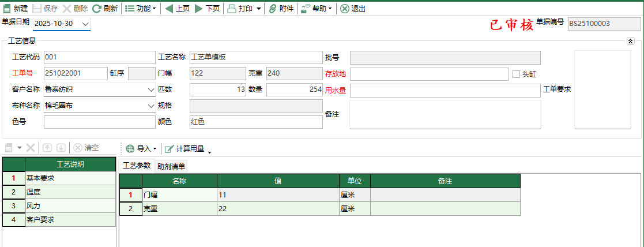Click the 规格 field

click(256, 106)
